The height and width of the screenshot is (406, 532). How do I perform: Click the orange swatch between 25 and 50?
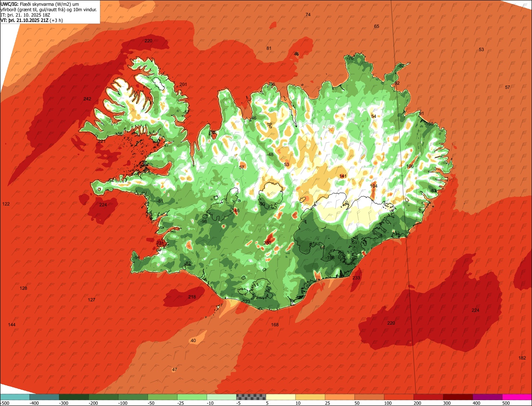tap(340, 397)
